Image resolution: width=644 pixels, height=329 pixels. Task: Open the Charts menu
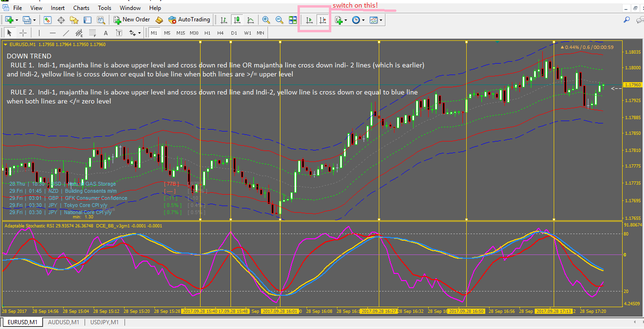pos(81,8)
